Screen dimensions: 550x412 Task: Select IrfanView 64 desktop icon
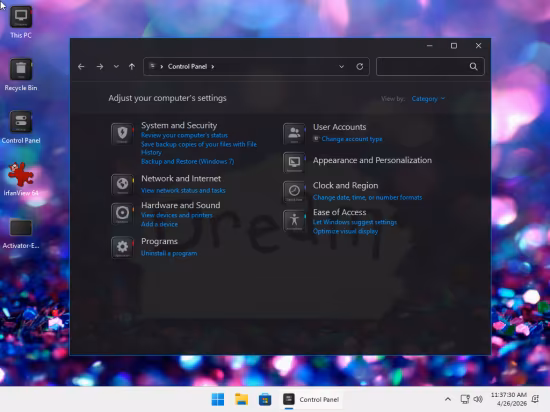[21, 180]
